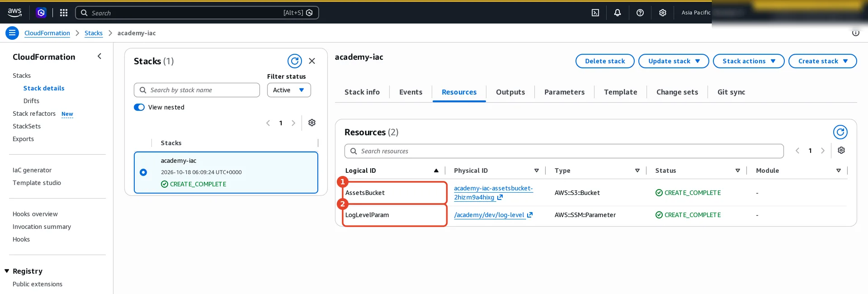Viewport: 868px width, 294px height.
Task: Open the external link icon beside the assets bucket ID
Action: (500, 197)
